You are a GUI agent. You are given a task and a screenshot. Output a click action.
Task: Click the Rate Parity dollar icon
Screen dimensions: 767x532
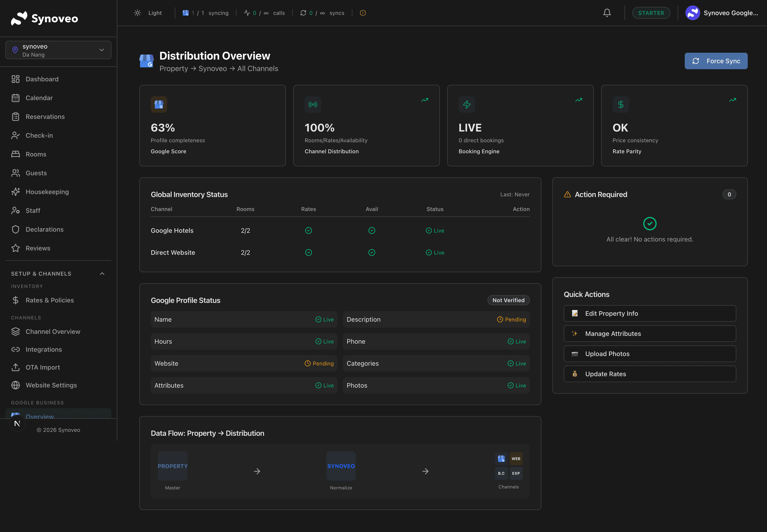tap(620, 105)
